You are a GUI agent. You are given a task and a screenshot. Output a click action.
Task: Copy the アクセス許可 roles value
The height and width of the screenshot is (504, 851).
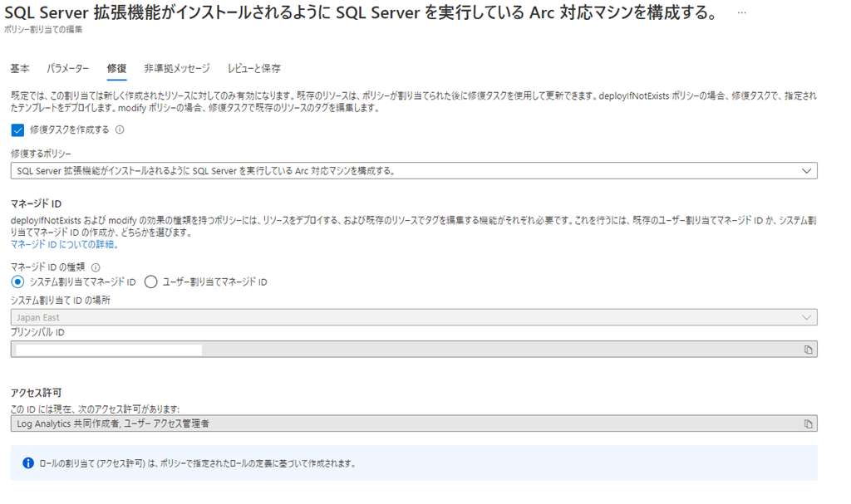[x=808, y=423]
